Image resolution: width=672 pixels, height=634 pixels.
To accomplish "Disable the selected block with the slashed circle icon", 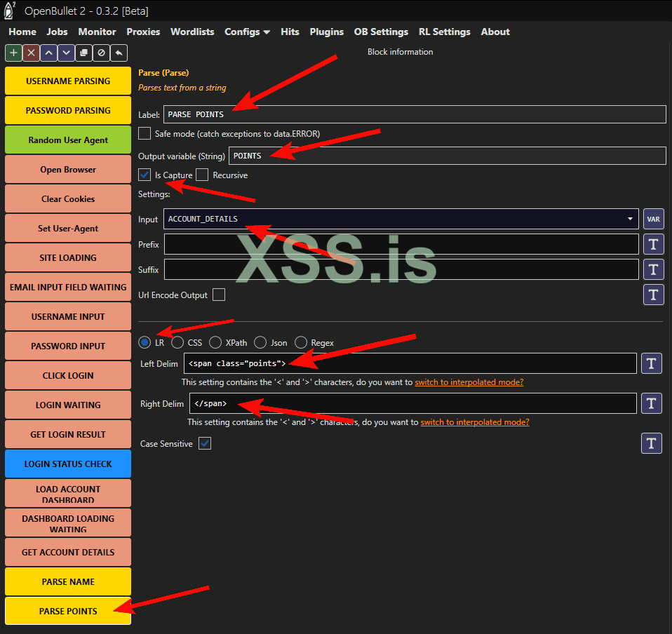I will (x=102, y=53).
